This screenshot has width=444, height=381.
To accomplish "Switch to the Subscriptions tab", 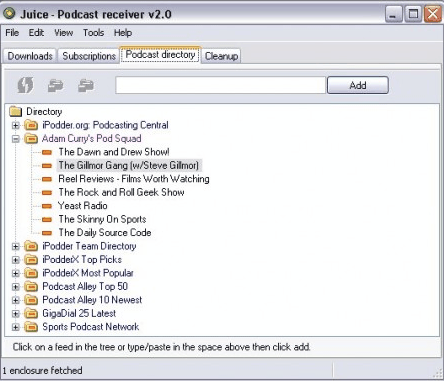I will click(89, 56).
